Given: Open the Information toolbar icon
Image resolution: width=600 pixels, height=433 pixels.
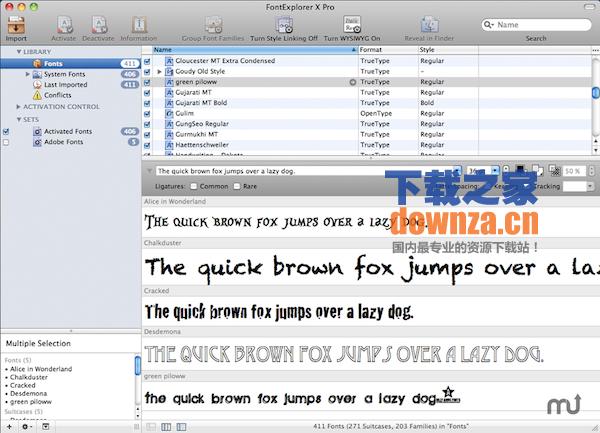Looking at the screenshot, I should coord(139,25).
